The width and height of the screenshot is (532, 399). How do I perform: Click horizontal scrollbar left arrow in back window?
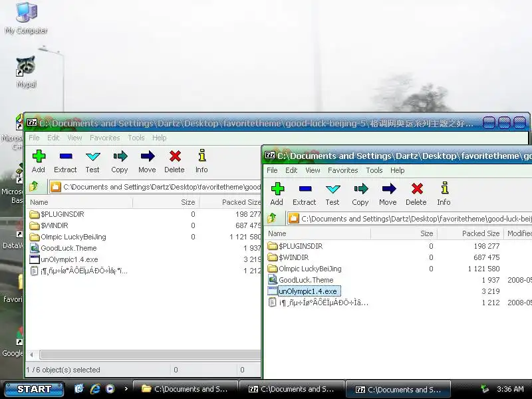pos(31,355)
